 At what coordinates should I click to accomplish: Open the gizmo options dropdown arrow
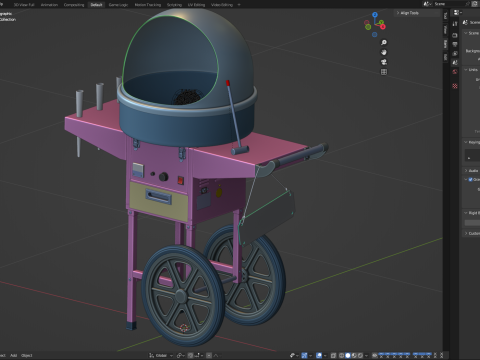pos(311,355)
